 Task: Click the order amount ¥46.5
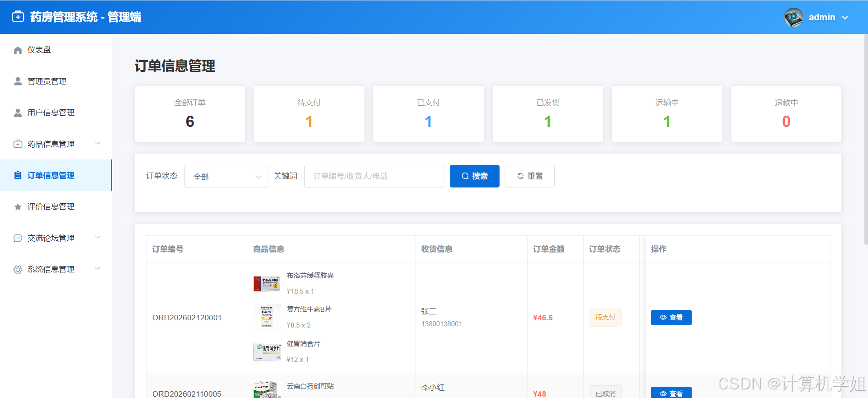[x=543, y=318]
